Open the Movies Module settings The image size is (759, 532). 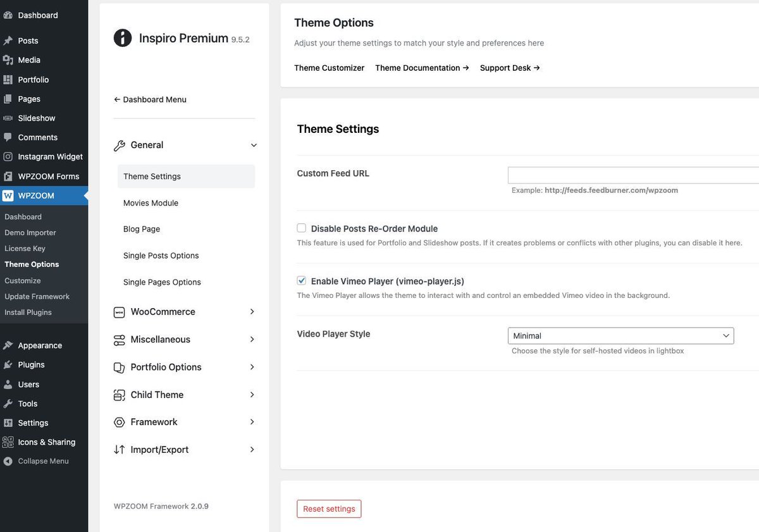151,203
